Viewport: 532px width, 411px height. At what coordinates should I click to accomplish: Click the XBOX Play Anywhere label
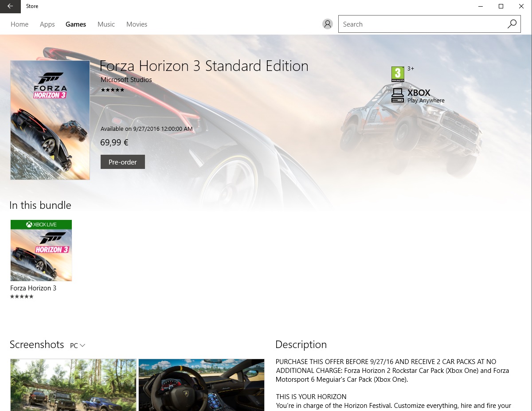coord(426,96)
